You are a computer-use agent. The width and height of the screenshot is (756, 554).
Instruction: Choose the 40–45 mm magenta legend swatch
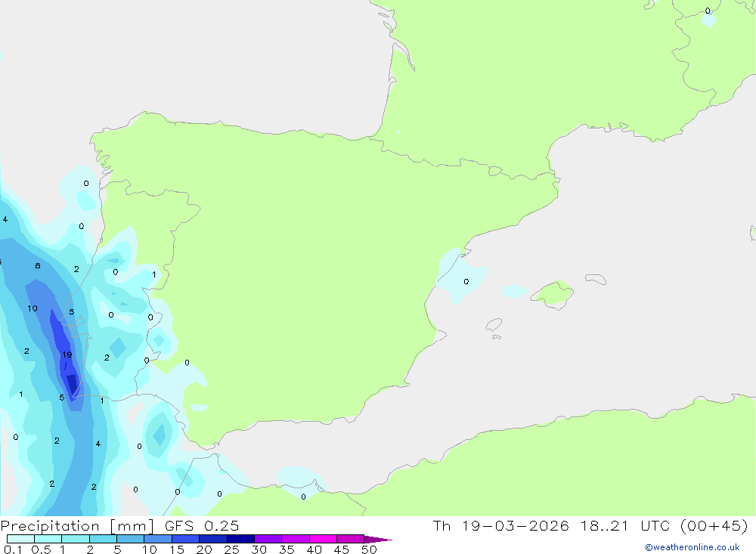click(x=323, y=539)
